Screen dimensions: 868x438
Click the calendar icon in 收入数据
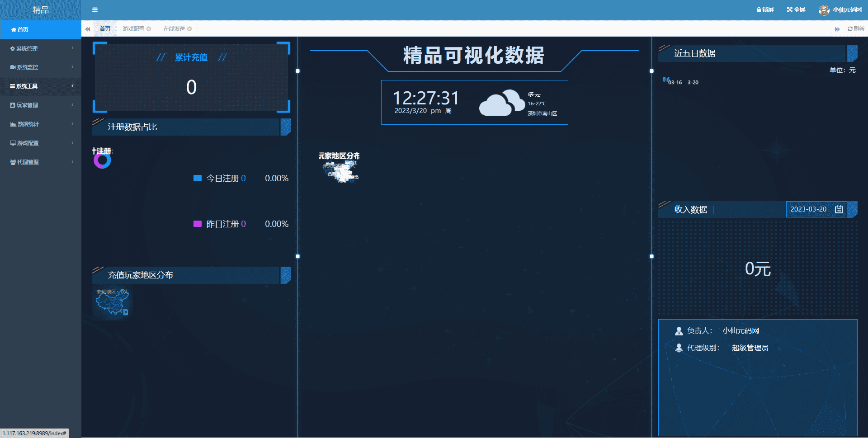[839, 209]
